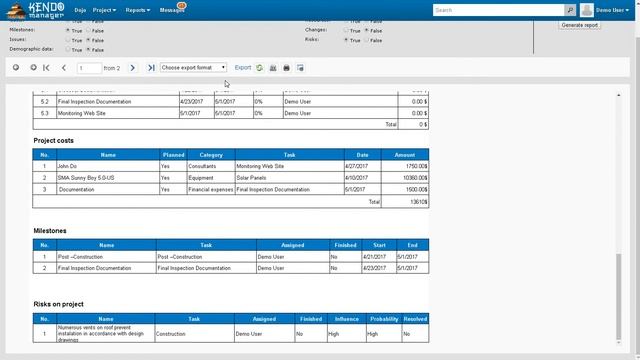640x360 pixels.
Task: Click the report scrollbar up arrow
Action: point(618,95)
